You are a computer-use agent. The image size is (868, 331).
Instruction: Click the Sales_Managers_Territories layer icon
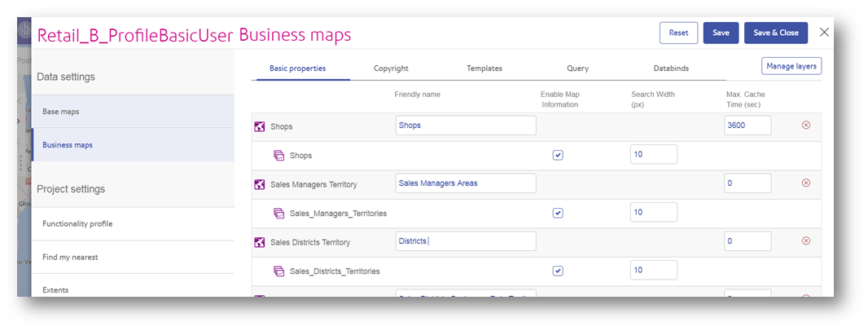(278, 213)
